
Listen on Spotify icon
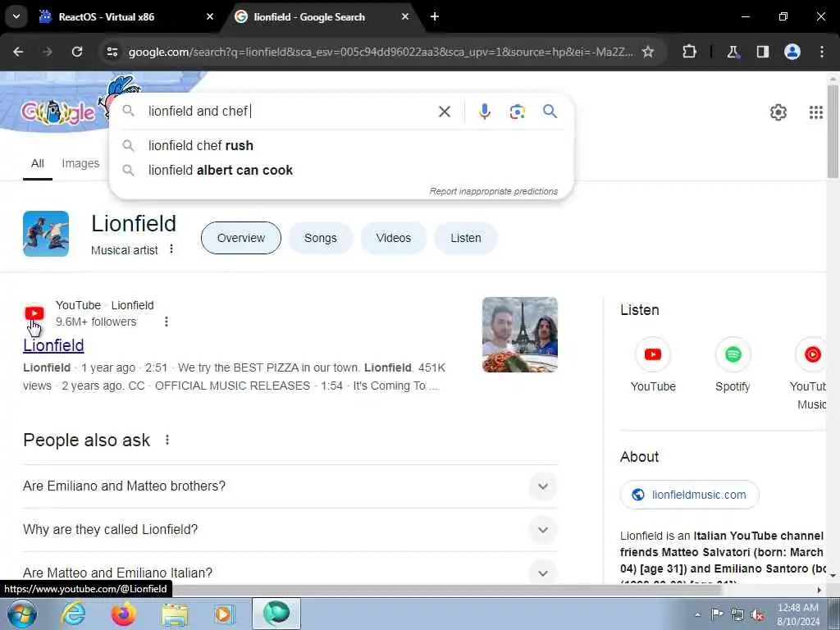(x=733, y=354)
